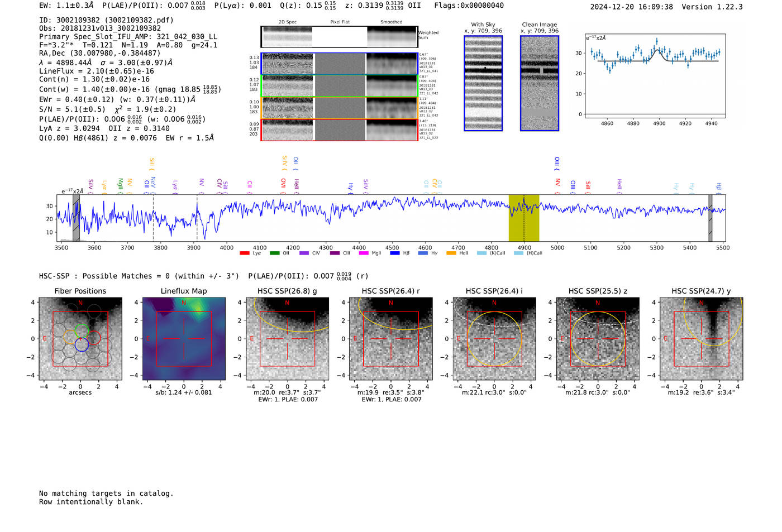Image resolution: width=782 pixels, height=532 pixels.
Task: Click the orange fiber circle in Fiber Positions
Action: (70, 337)
